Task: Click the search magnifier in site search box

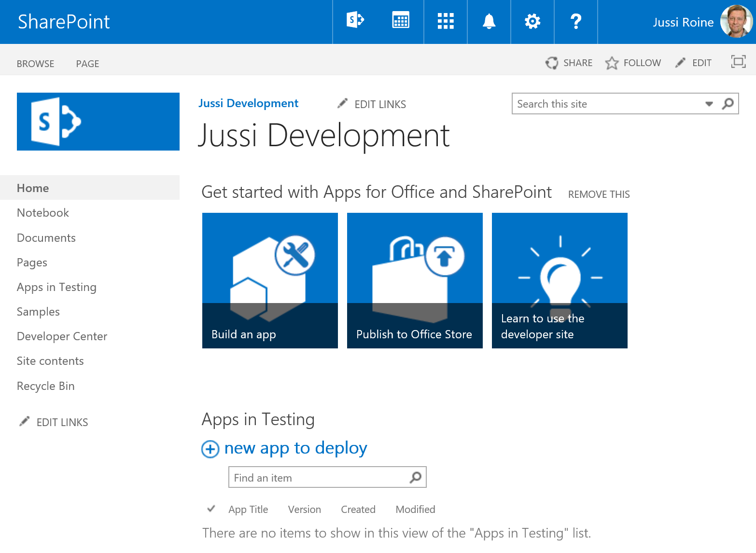Action: [x=728, y=104]
